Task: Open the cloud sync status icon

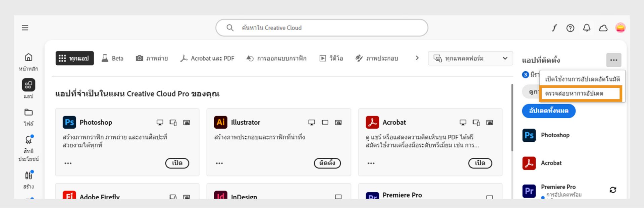Action: point(603,28)
